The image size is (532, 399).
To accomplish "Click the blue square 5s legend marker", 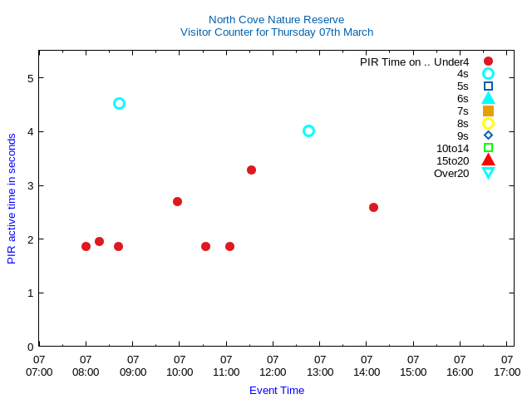I will [488, 86].
